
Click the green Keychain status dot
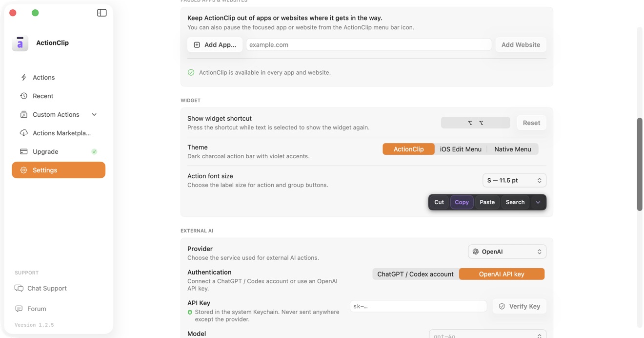click(190, 313)
